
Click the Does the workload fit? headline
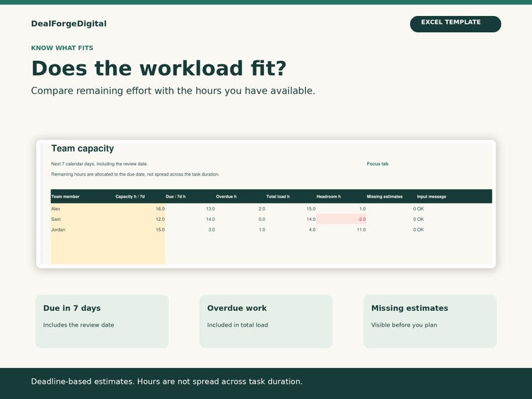159,68
